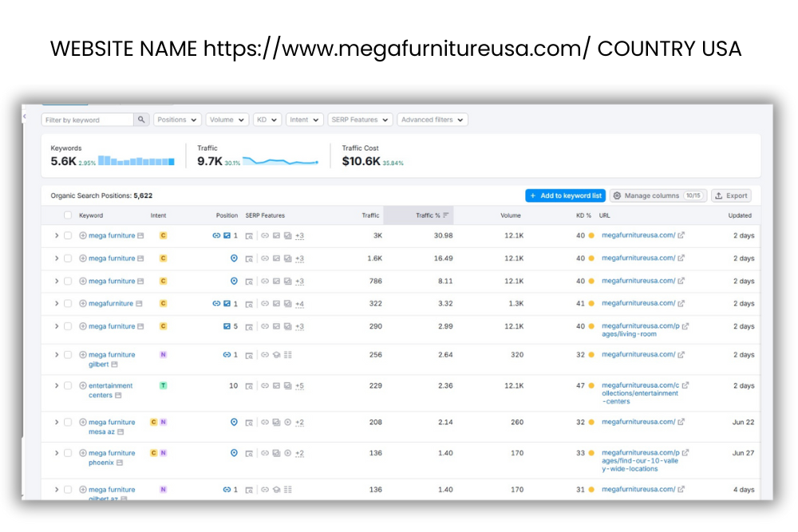Screen dimensions: 798x532
Task: Expand the megafurniture keyword row
Action: pyautogui.click(x=57, y=304)
